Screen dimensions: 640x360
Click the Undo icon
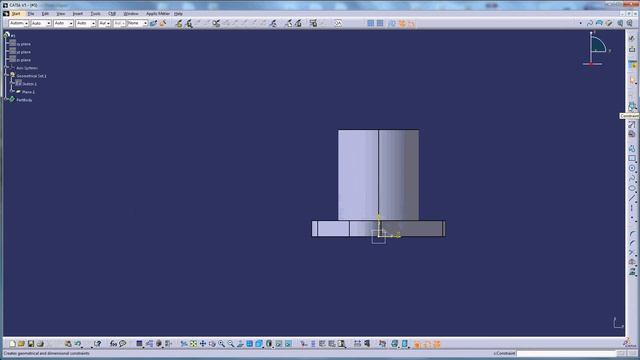pos(78,344)
